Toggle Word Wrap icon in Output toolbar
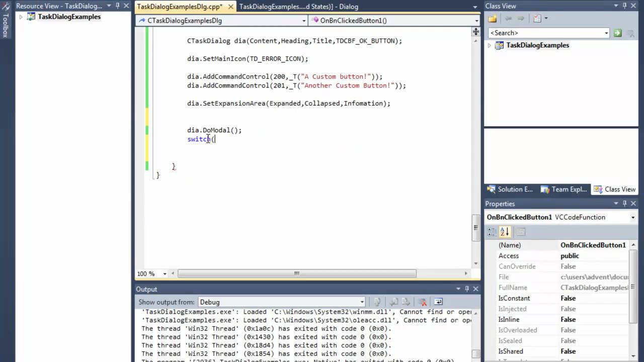The width and height of the screenshot is (644, 362). 438,302
